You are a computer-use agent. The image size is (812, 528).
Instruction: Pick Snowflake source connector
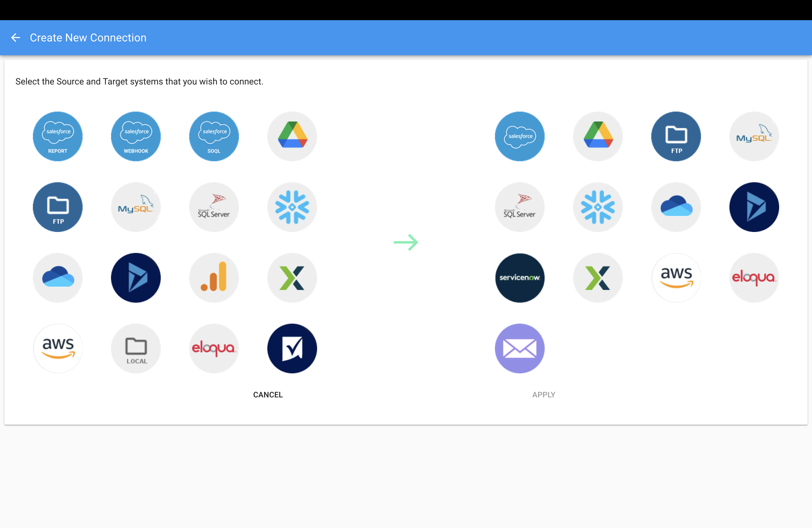coord(292,207)
